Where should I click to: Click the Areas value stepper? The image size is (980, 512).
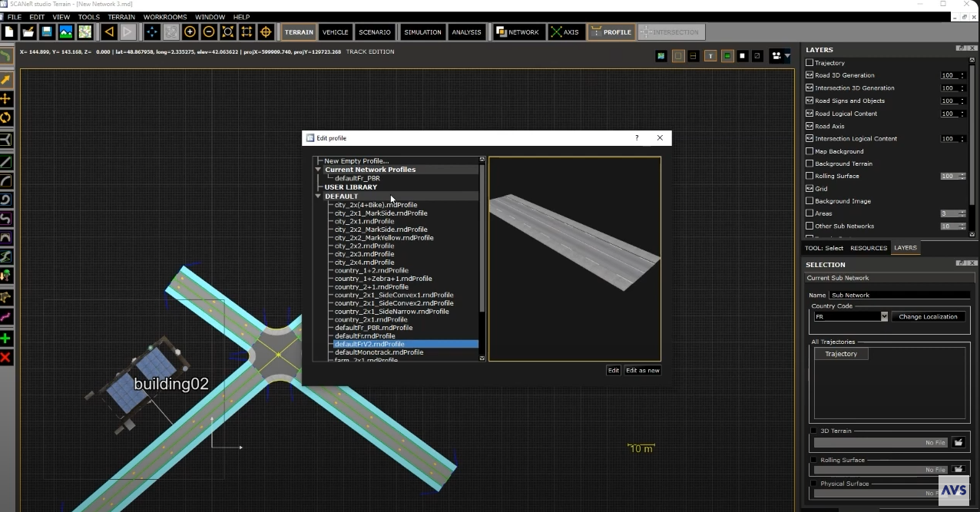pos(962,213)
